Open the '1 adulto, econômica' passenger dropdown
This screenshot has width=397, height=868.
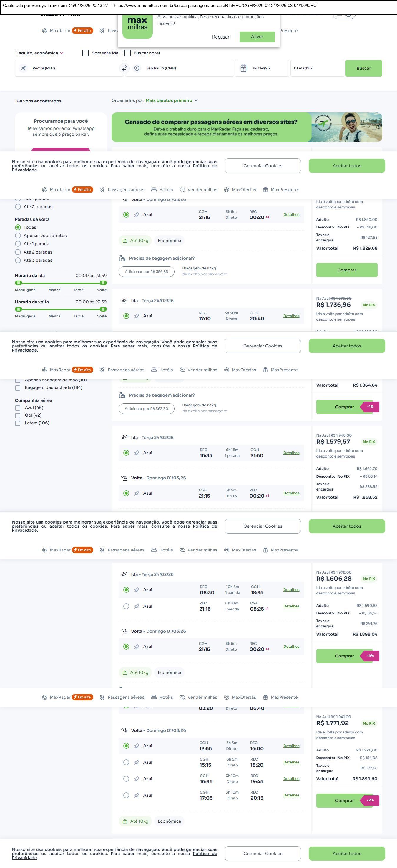click(x=40, y=53)
